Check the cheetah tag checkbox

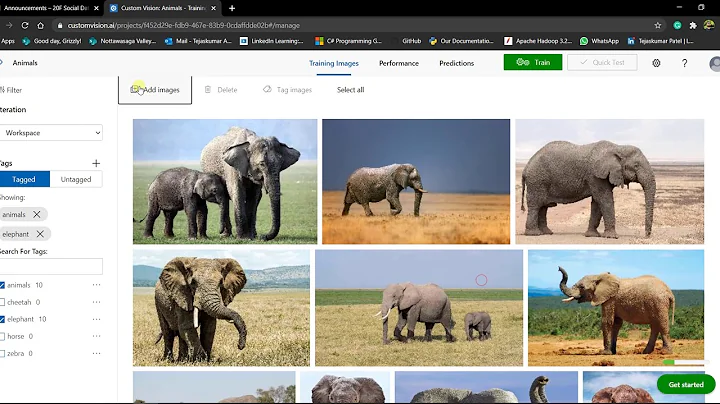point(2,302)
